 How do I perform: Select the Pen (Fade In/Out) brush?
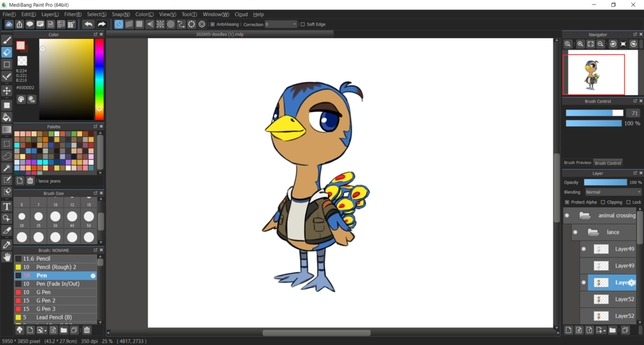click(x=55, y=284)
